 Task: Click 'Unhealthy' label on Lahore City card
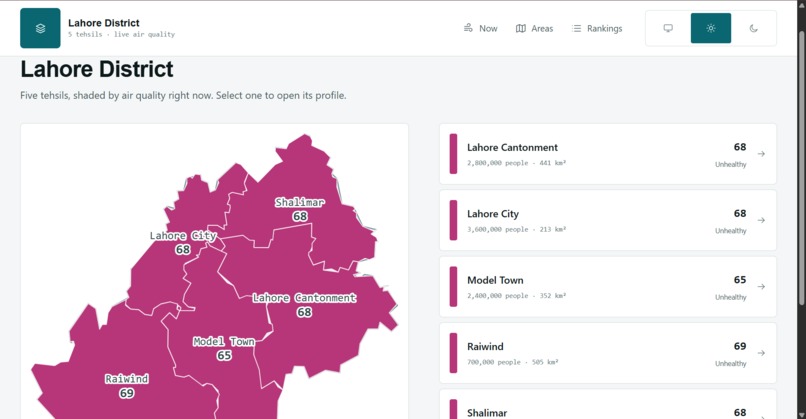[x=730, y=231]
